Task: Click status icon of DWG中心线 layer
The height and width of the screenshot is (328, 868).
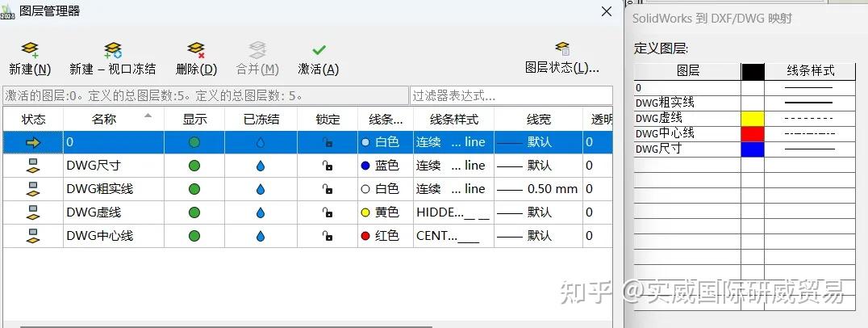Action: (x=33, y=236)
